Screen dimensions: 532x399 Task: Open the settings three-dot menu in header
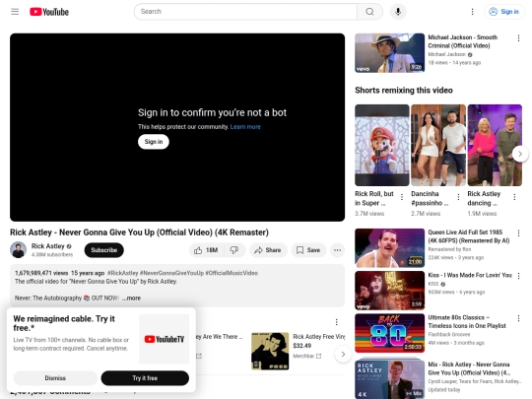point(472,12)
